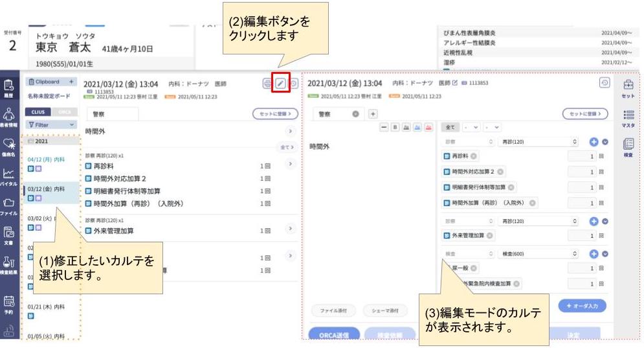Open the 検査結果 lab results sidebar icon
The width and height of the screenshot is (644, 348).
tap(8, 265)
